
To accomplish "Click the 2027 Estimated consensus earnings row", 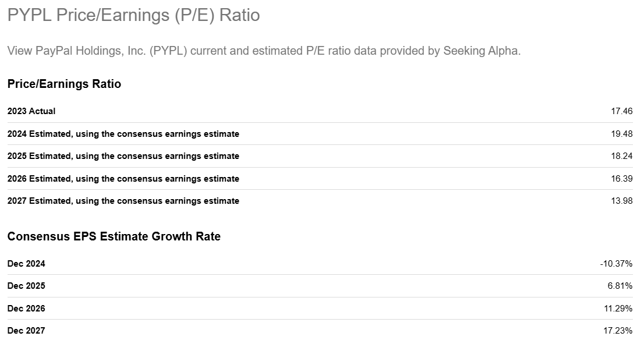I will 123,201.
